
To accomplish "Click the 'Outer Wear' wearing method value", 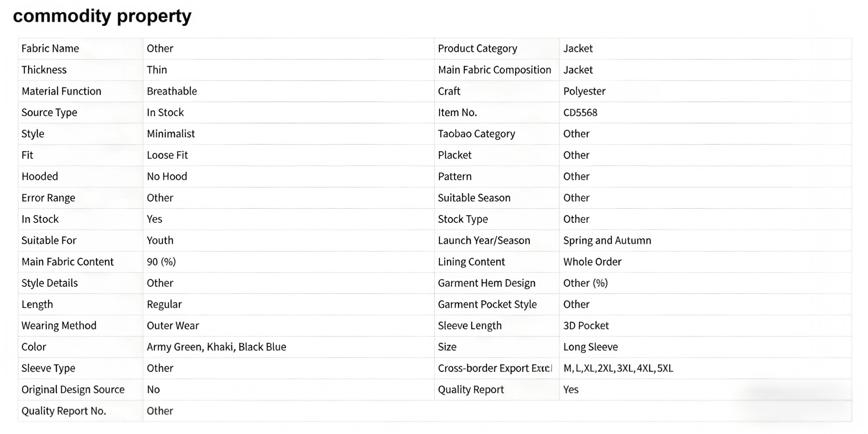I will (173, 325).
